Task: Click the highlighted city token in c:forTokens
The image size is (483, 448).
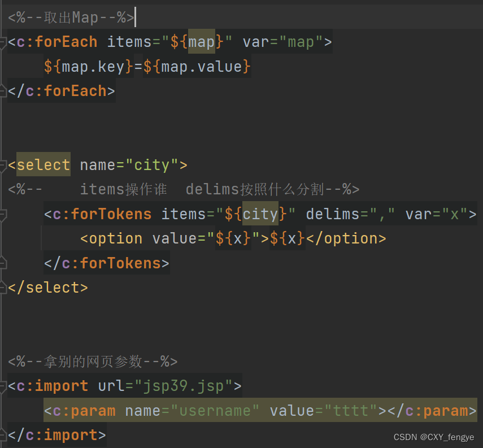Action: [x=260, y=214]
